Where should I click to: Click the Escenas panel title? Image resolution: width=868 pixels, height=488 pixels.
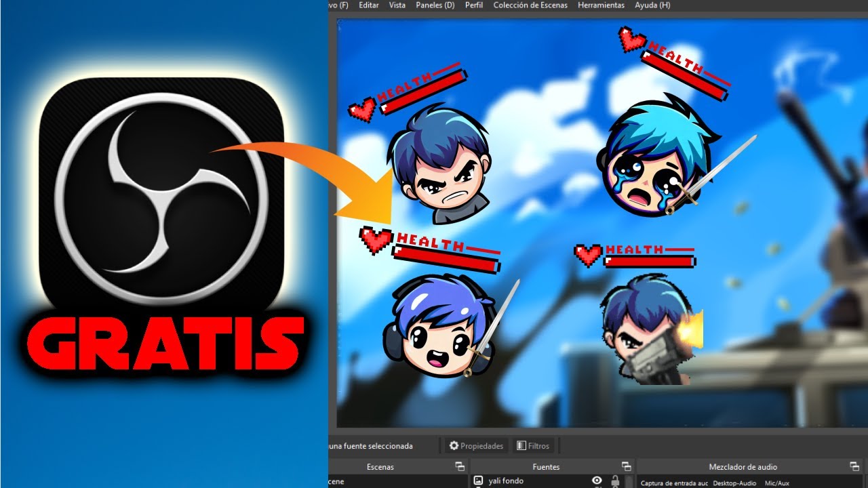pyautogui.click(x=380, y=467)
